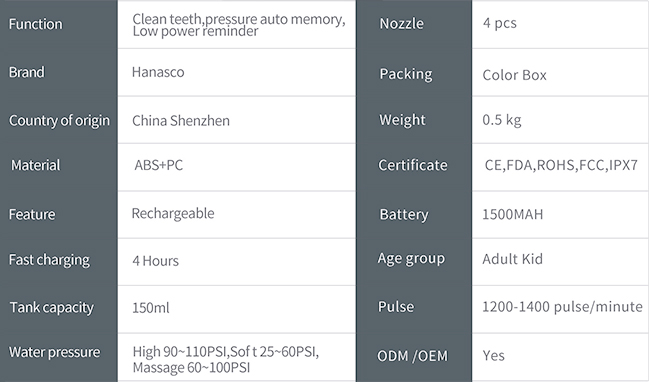
Task: Select the 0.5 kg weight value
Action: point(502,120)
